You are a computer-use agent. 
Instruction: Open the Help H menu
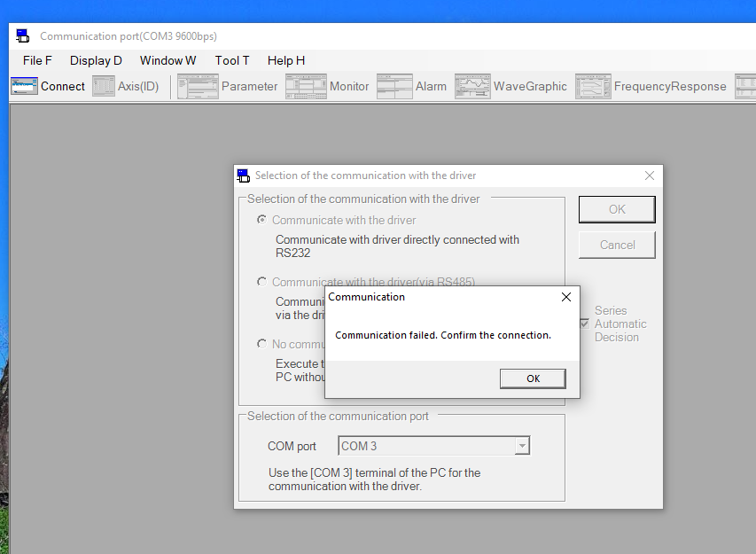tap(286, 61)
